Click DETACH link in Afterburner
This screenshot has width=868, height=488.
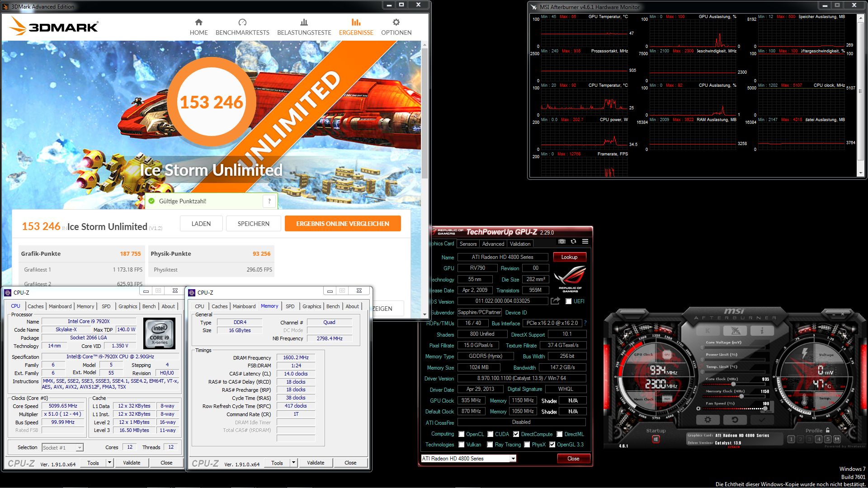tap(734, 447)
